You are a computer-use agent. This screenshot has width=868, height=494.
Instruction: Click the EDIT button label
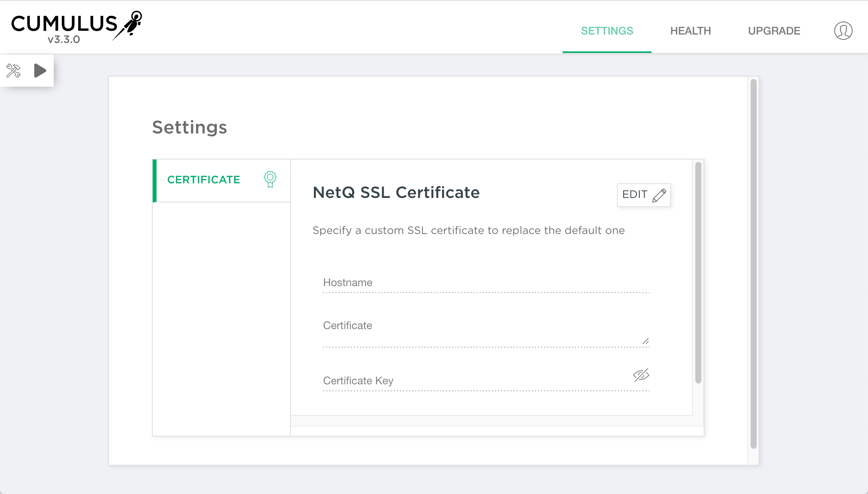pos(635,194)
